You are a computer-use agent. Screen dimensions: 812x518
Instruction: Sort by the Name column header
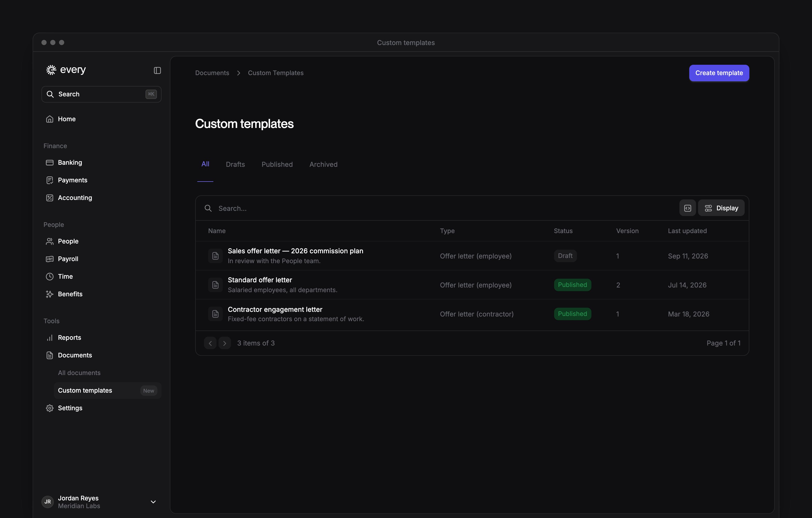pos(216,231)
